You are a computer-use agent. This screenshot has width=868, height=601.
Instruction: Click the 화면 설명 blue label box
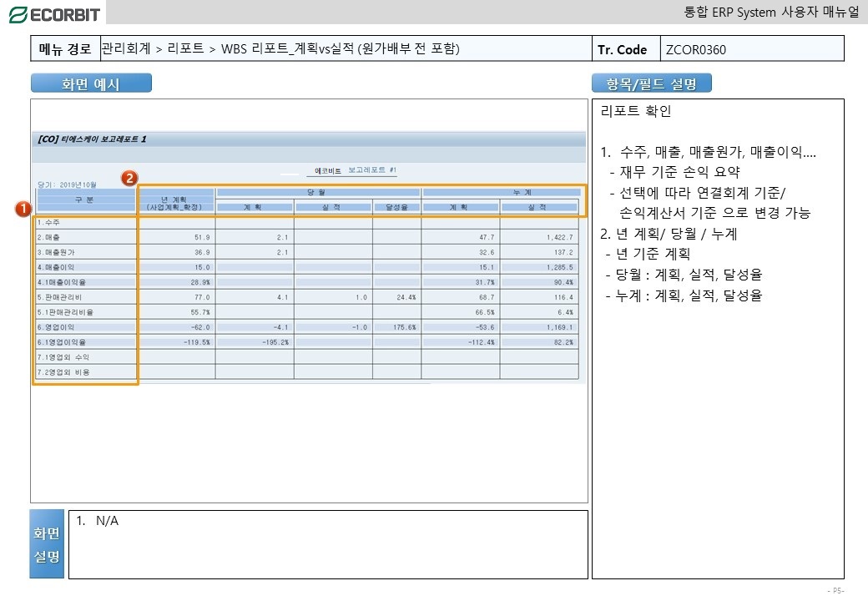pyautogui.click(x=48, y=544)
